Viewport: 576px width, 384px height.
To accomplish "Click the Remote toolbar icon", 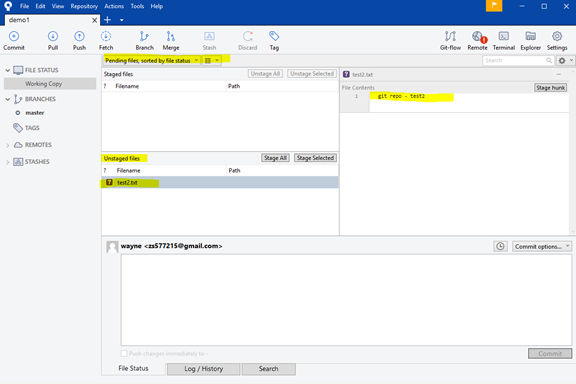I will coord(478,40).
